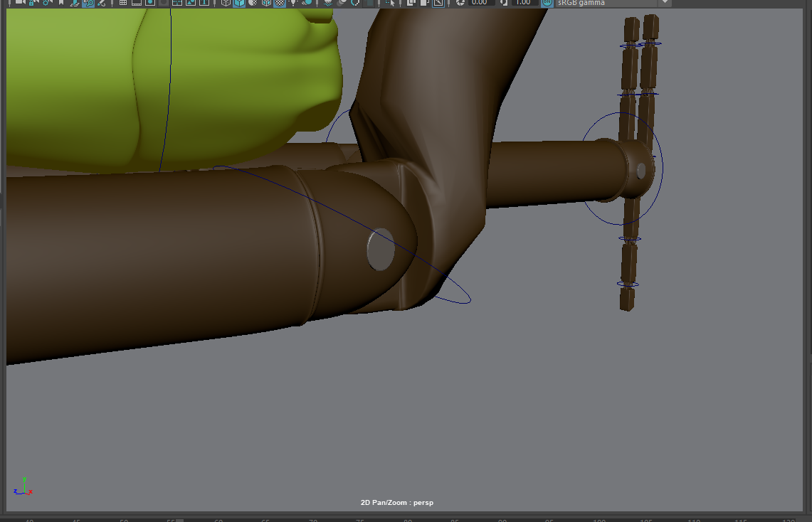This screenshot has height=522, width=812.
Task: Click the image plane icon
Action: [x=75, y=3]
